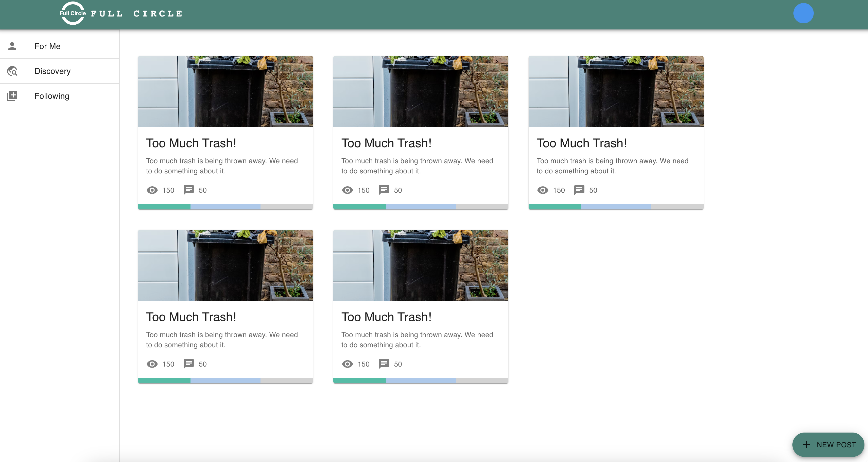
Task: Click the Discovery search-globe icon
Action: click(x=12, y=71)
